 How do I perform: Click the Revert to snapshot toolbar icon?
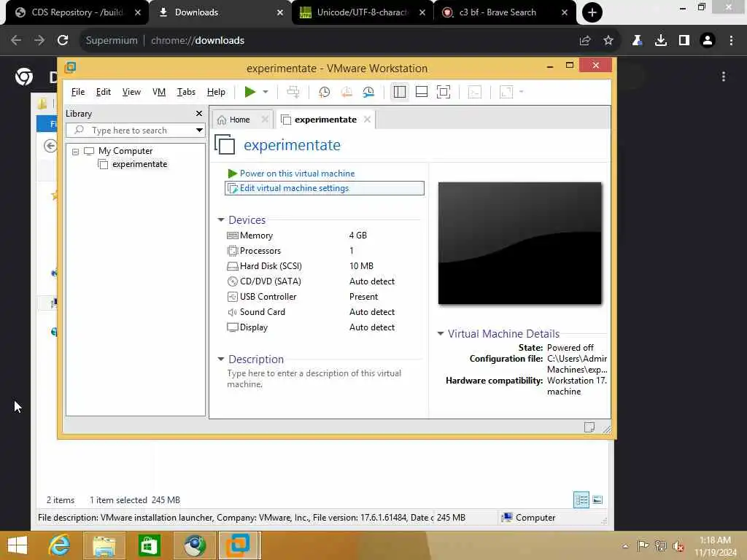pyautogui.click(x=347, y=92)
